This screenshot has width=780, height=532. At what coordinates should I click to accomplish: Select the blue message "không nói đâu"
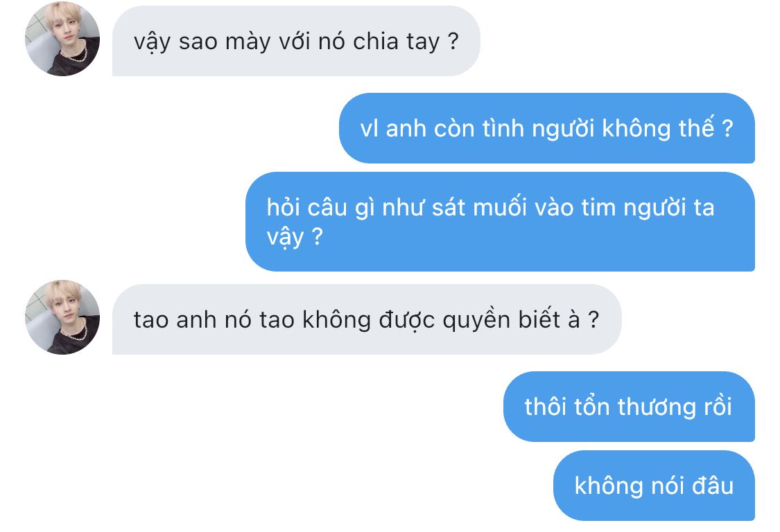654,486
